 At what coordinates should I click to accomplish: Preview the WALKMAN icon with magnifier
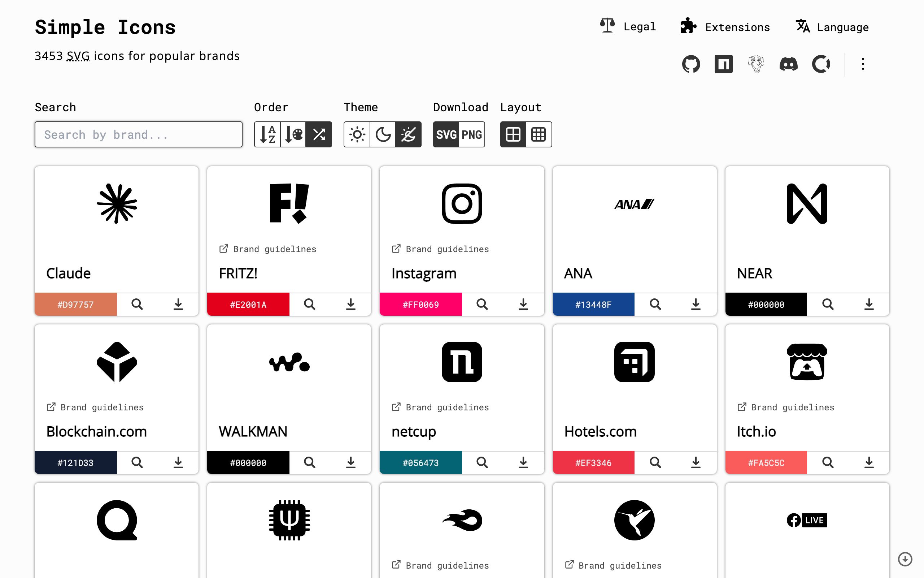tap(310, 462)
